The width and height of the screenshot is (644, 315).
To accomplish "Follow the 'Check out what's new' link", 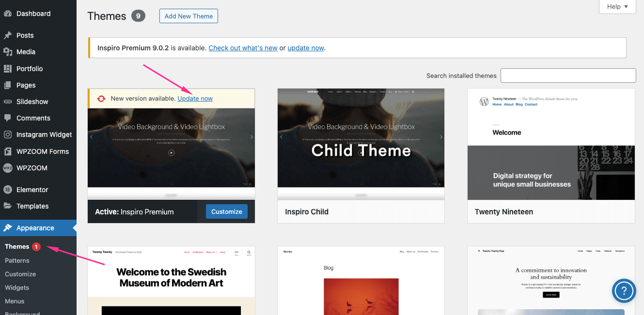I will click(x=243, y=48).
